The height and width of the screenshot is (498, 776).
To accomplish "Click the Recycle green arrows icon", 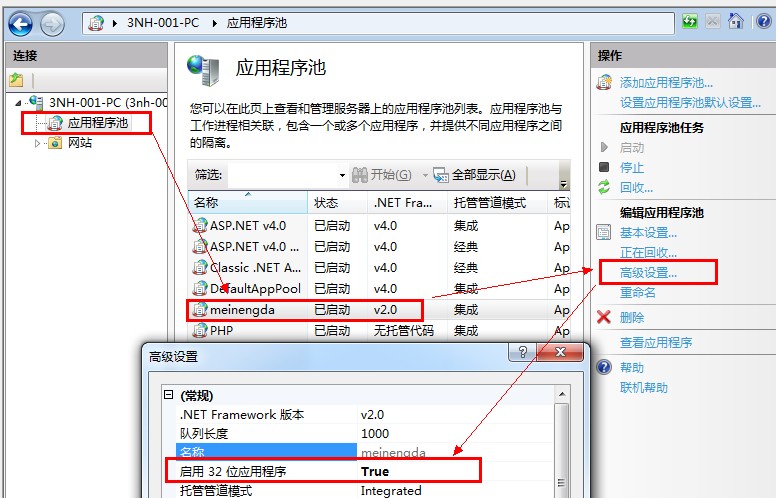I will pos(603,187).
